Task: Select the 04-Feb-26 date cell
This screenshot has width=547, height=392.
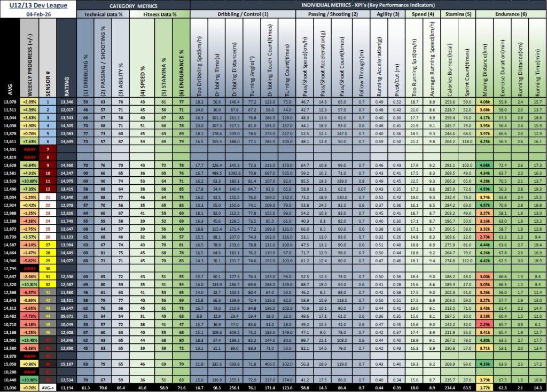Action: [38, 14]
